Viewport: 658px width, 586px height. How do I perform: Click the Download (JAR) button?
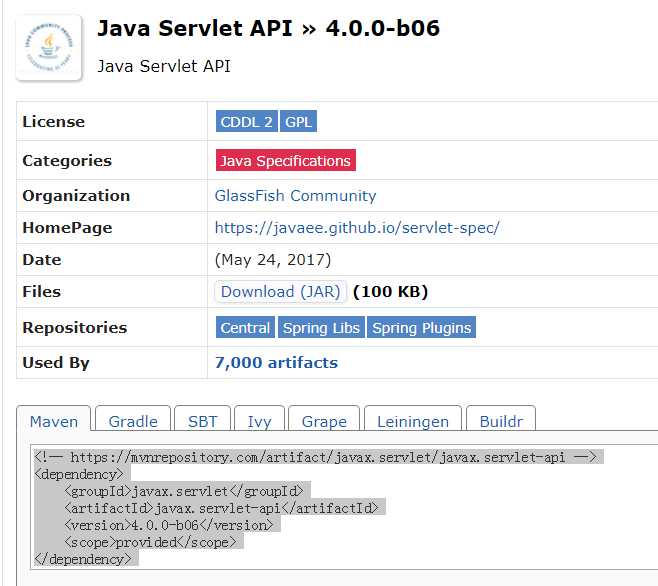pos(281,292)
